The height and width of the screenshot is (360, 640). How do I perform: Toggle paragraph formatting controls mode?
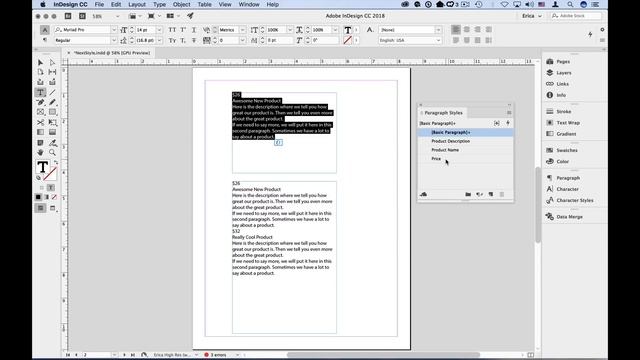(x=45, y=40)
